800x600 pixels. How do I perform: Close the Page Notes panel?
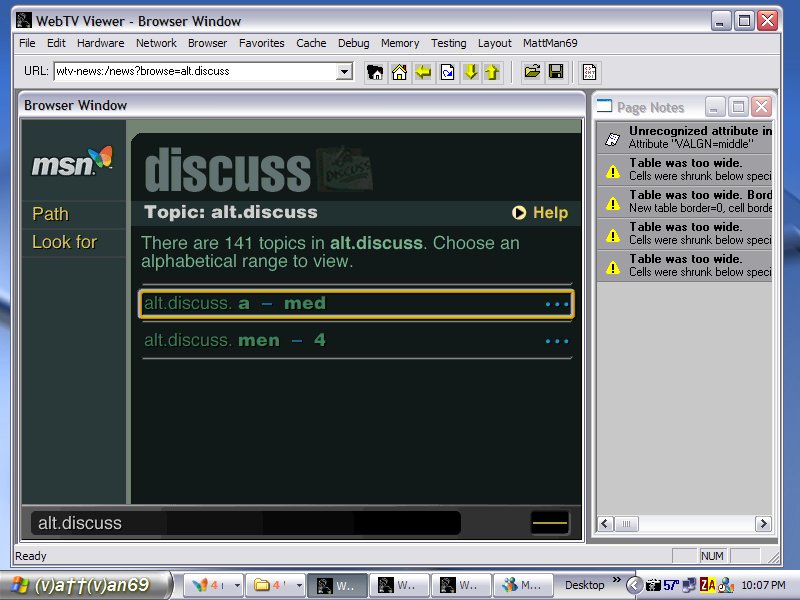point(762,107)
